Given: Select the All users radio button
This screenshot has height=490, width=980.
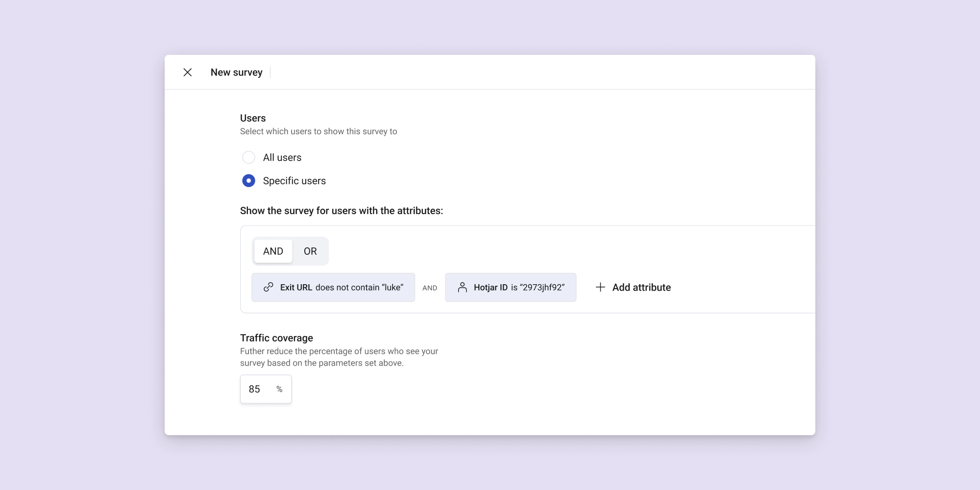Looking at the screenshot, I should coord(248,157).
